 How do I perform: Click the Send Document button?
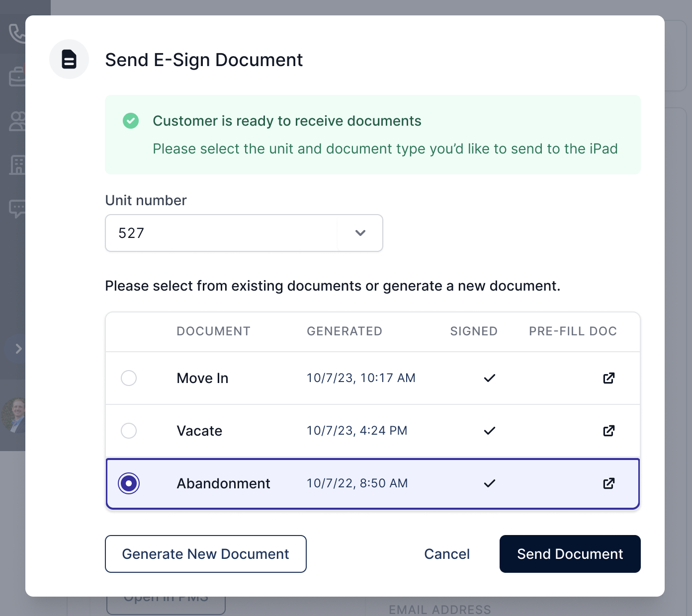(570, 554)
